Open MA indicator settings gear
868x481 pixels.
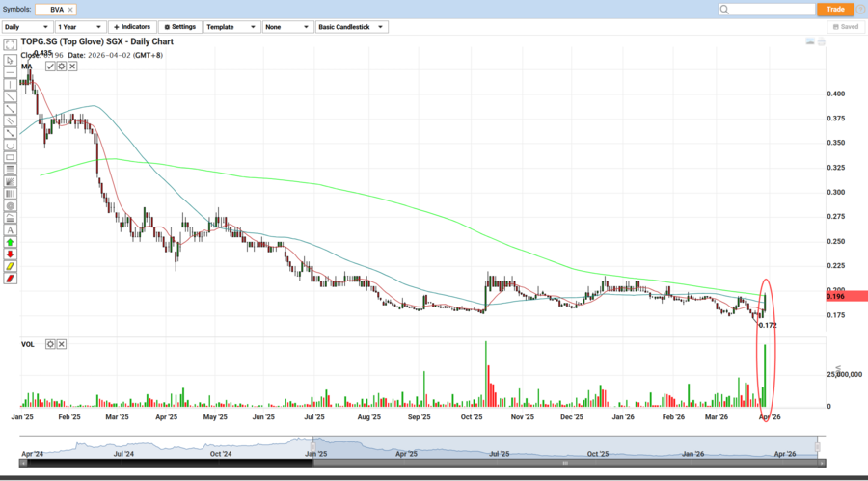(x=61, y=67)
